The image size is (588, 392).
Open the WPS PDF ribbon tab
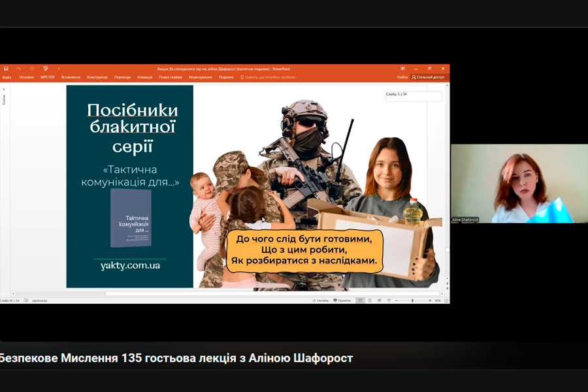tap(48, 77)
